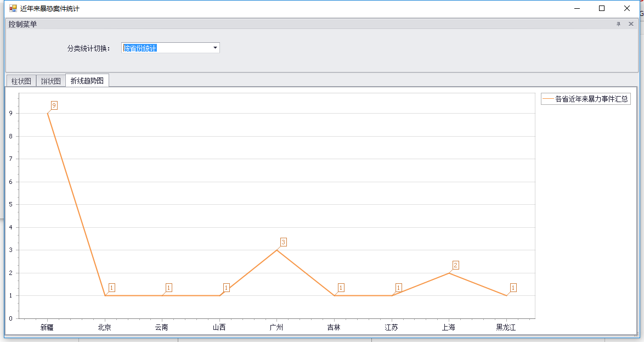
Task: Open the 分类统计切换 dropdown arrow
Action: pos(215,48)
